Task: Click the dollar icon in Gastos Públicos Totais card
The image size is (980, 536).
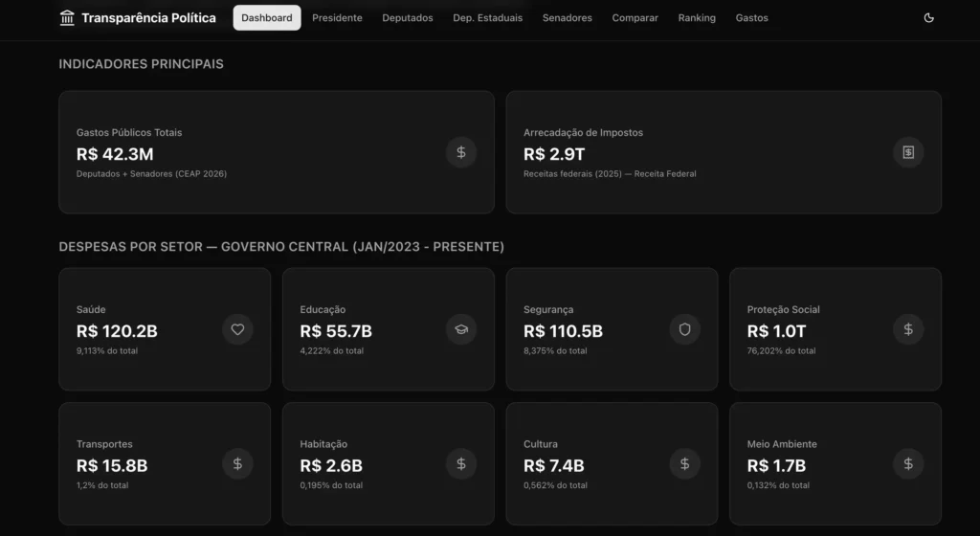Action: (x=461, y=152)
